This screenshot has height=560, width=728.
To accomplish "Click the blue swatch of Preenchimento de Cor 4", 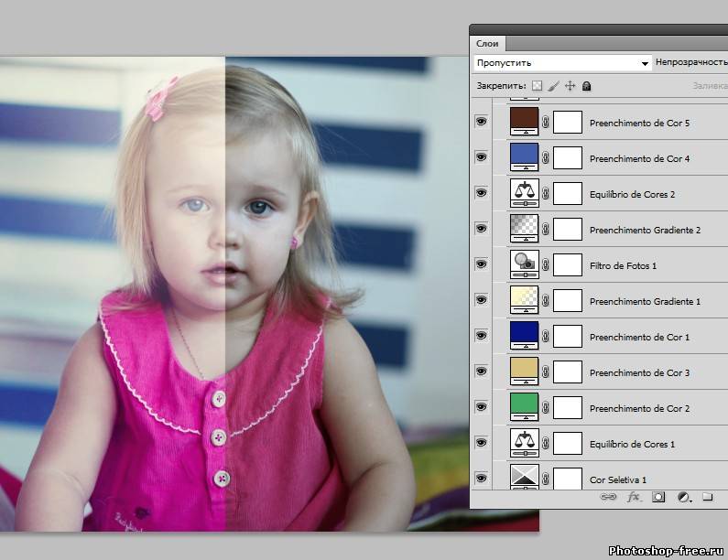I will point(524,156).
